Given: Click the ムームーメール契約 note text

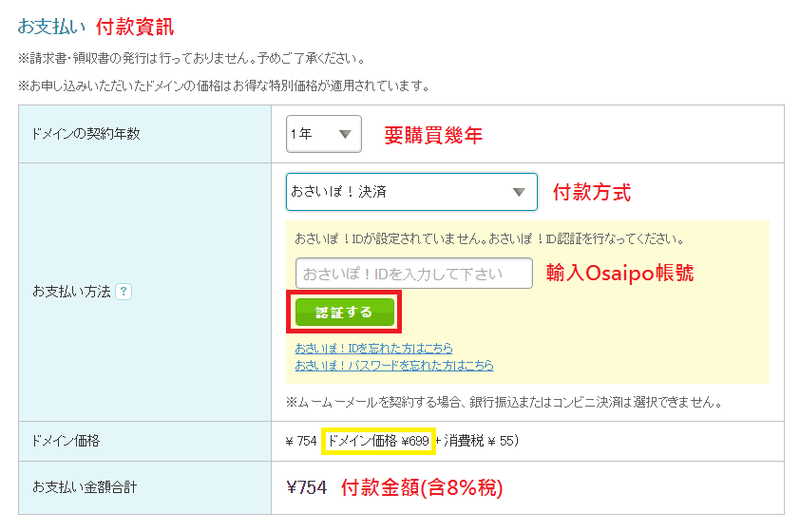Looking at the screenshot, I should pos(505,403).
